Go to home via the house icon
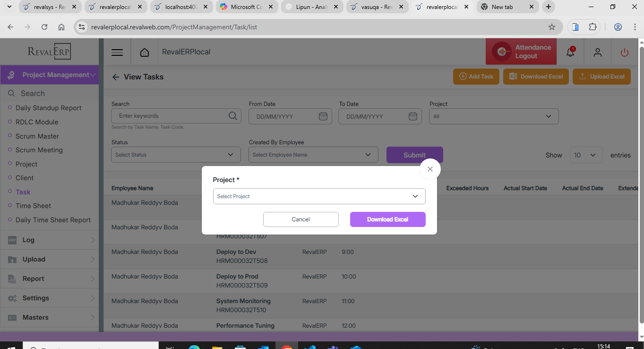Viewport: 644px width, 349px height. click(x=145, y=52)
